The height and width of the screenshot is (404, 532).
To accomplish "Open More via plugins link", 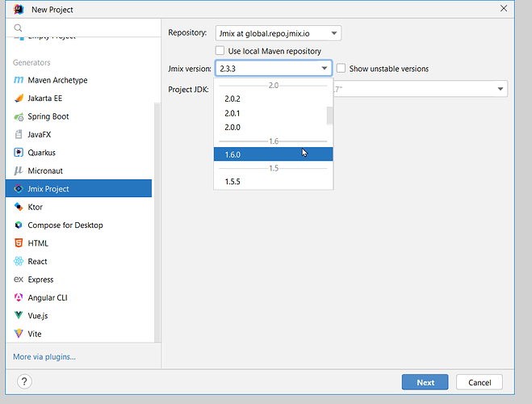I will (x=44, y=357).
